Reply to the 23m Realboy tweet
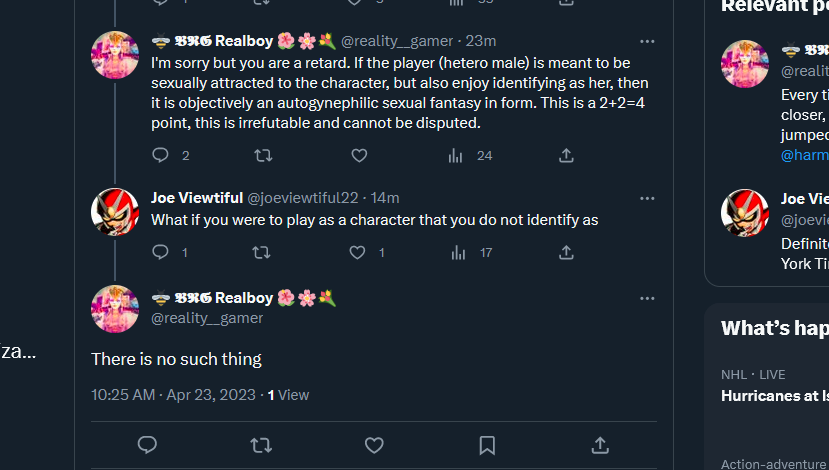 (160, 155)
